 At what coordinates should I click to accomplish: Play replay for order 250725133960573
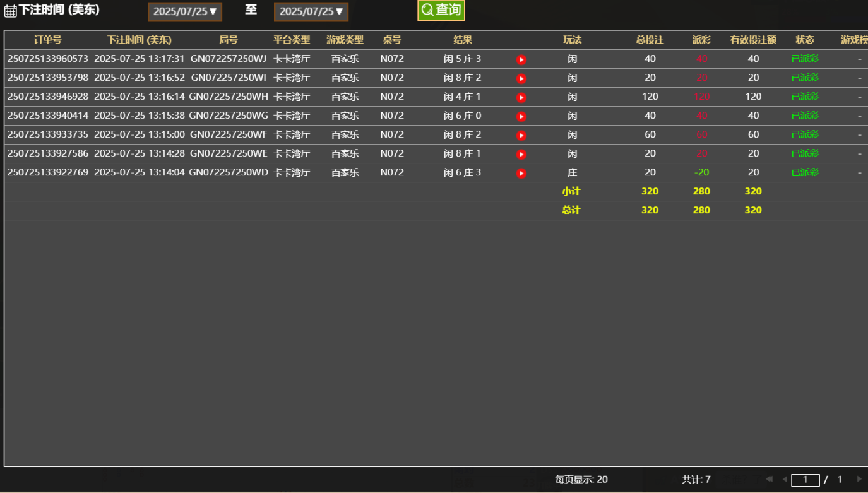coord(521,59)
